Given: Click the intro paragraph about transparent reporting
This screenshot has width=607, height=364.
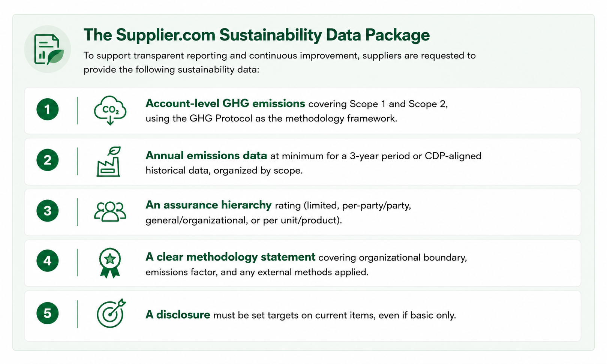Looking at the screenshot, I should click(x=280, y=63).
